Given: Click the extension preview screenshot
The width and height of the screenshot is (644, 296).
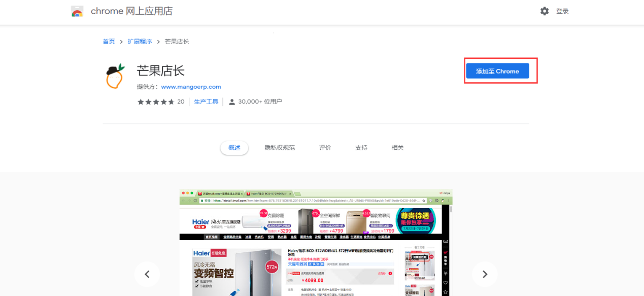Looking at the screenshot, I should pos(316,243).
